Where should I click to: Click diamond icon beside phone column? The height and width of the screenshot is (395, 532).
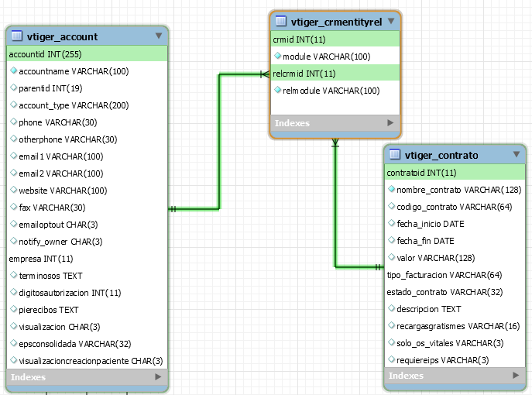(x=14, y=122)
